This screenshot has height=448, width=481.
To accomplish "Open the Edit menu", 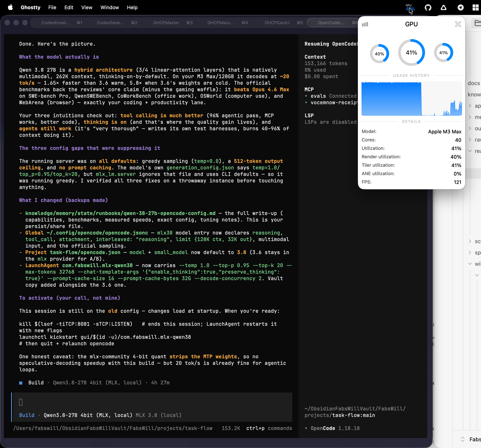I will pyautogui.click(x=69, y=7).
